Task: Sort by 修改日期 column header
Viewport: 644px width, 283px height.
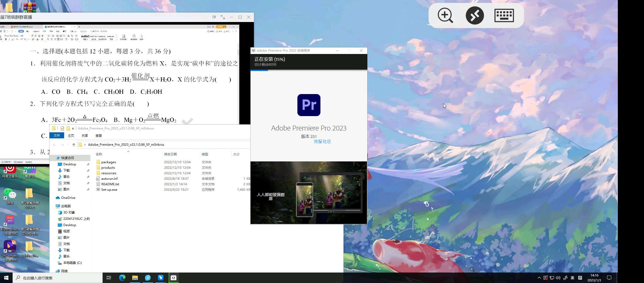Action: click(x=170, y=154)
